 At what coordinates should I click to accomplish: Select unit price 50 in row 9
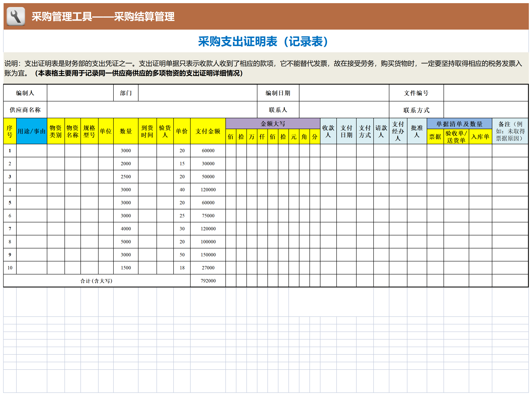pos(182,254)
